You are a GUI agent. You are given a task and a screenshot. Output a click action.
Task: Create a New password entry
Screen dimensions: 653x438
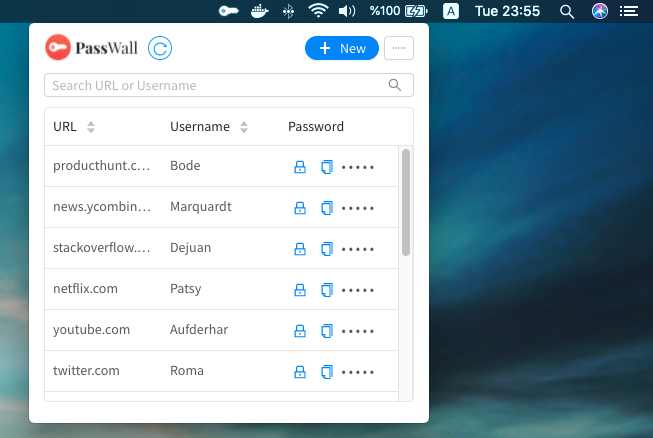click(x=342, y=48)
